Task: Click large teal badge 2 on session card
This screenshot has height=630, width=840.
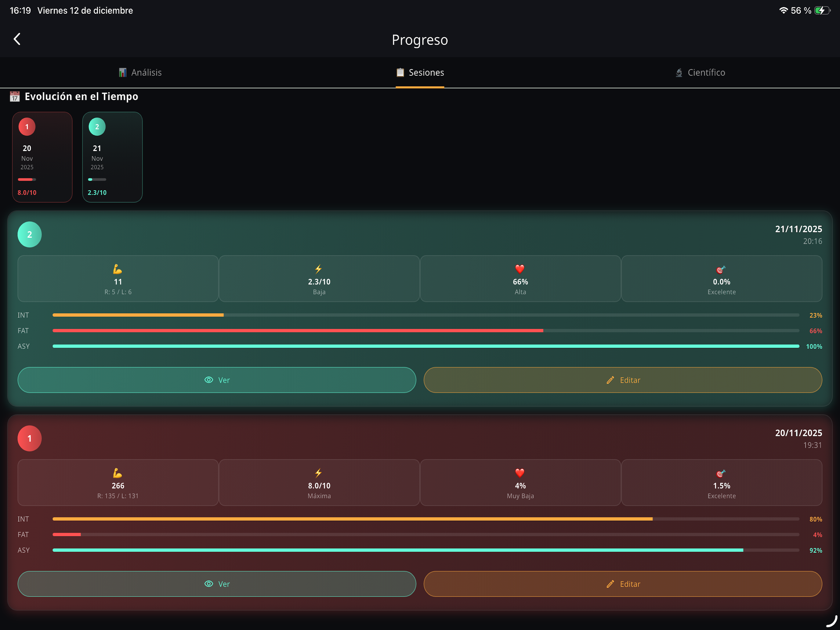Action: point(30,235)
